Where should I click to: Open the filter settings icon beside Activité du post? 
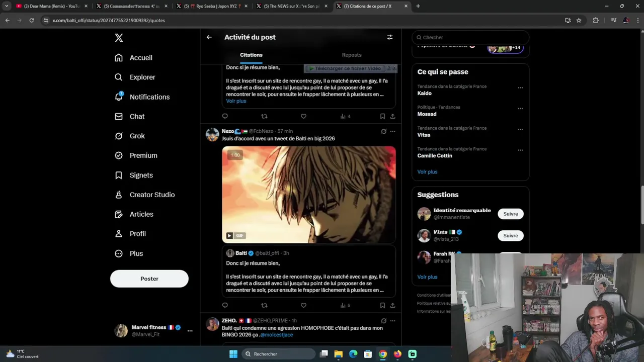pyautogui.click(x=389, y=37)
